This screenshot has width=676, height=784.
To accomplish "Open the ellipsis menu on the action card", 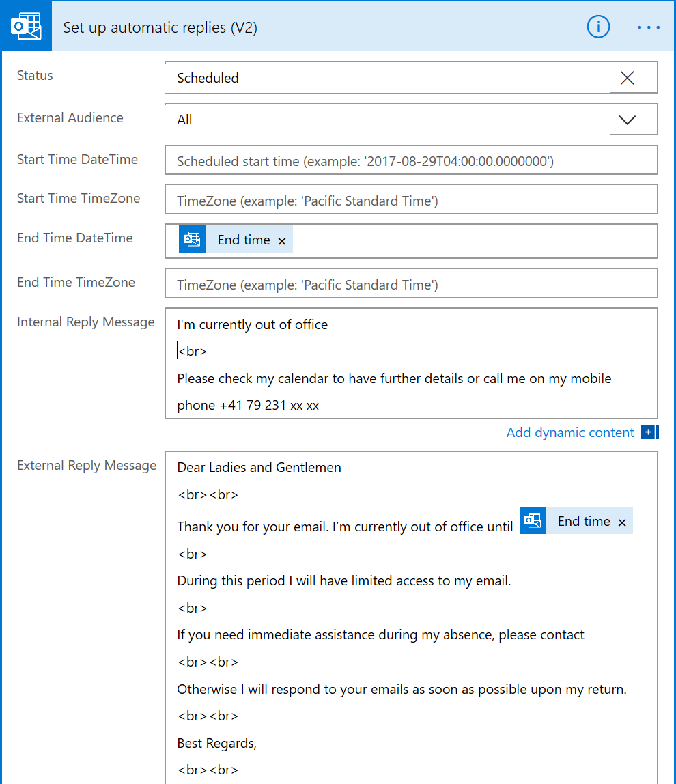I will coord(648,27).
